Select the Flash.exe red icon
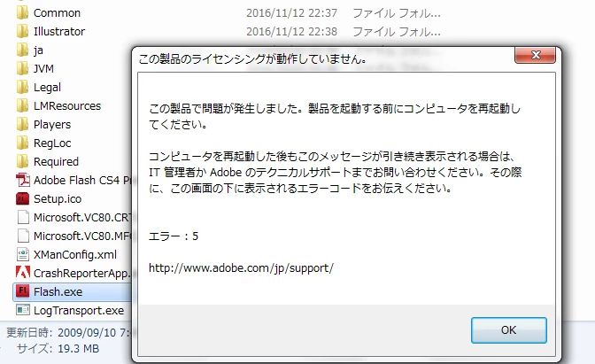The width and height of the screenshot is (595, 364). pyautogui.click(x=22, y=291)
